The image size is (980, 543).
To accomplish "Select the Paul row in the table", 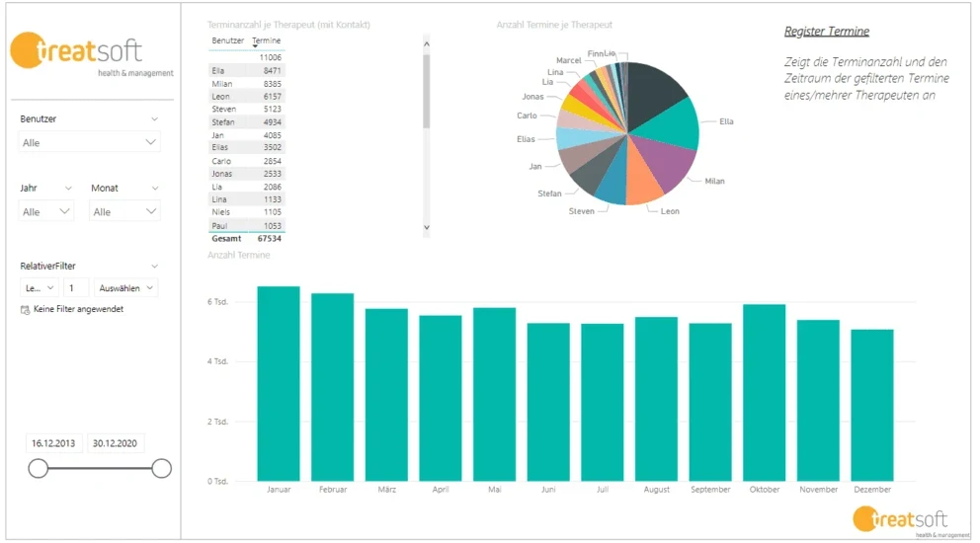I will 246,225.
